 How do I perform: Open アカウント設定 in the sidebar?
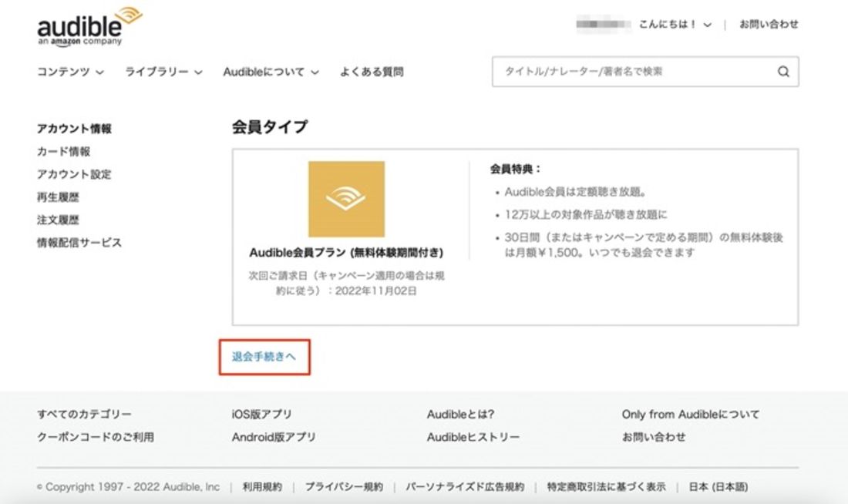tap(74, 174)
